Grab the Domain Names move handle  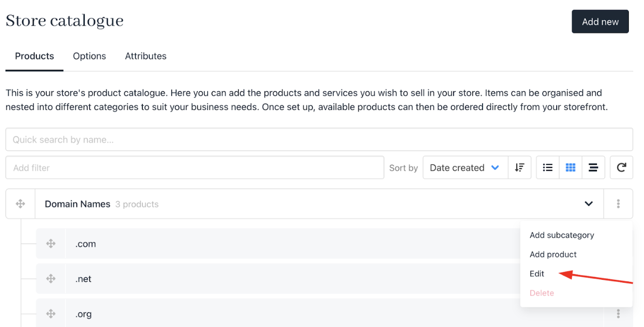tap(21, 204)
